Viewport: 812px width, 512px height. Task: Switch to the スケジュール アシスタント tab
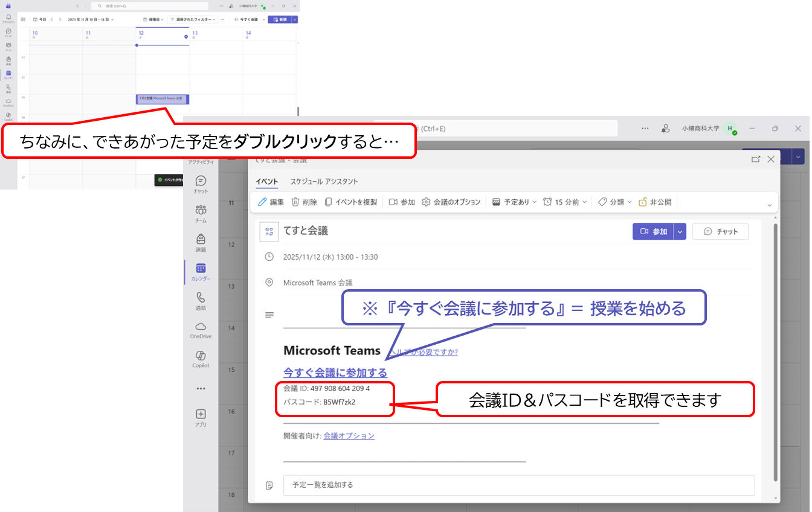click(x=324, y=182)
